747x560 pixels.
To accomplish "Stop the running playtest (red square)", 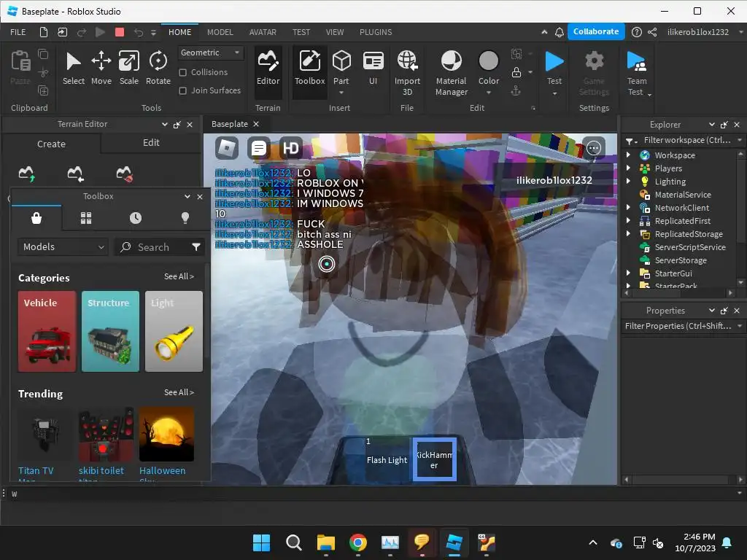I will tap(120, 32).
